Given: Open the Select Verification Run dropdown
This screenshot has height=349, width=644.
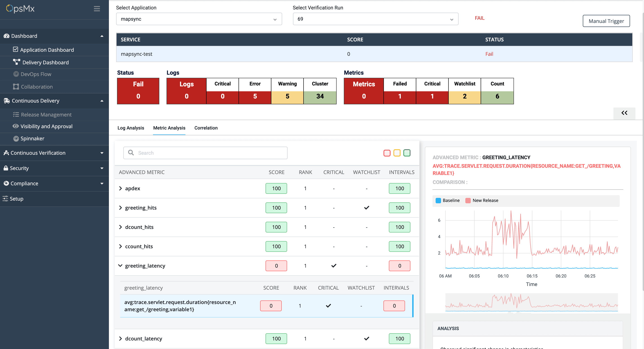Looking at the screenshot, I should 376,19.
